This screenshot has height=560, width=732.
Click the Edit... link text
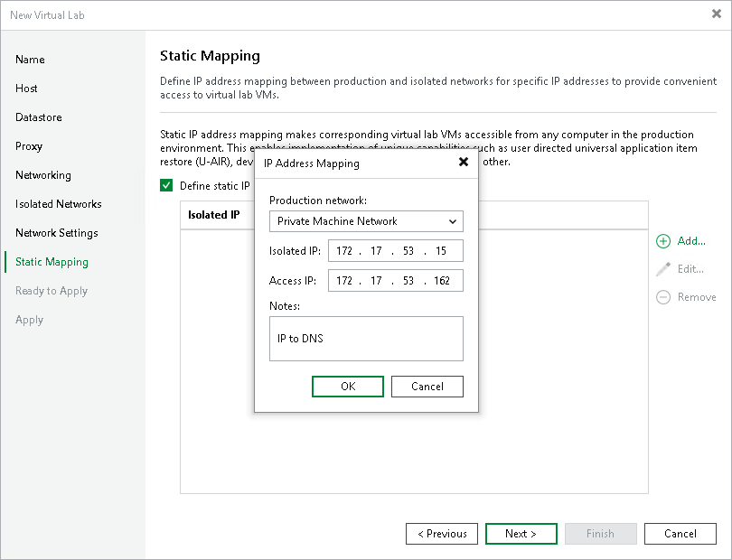(x=690, y=269)
